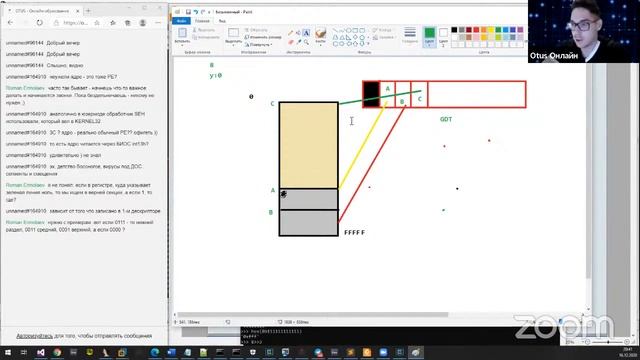The height and width of the screenshot is (360, 640).
Task: Click the Save icon in Paint title bar
Action: [188, 12]
